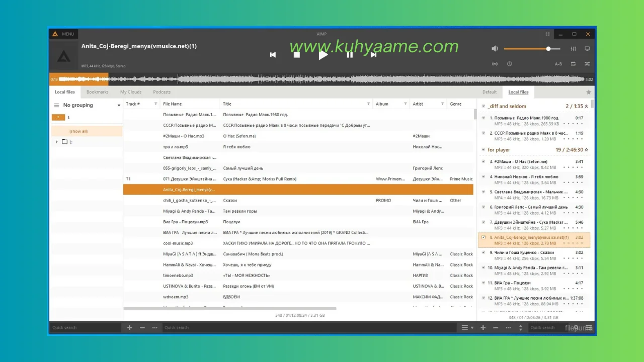Viewport: 644px width, 362px height.
Task: Open the equalizer sliders icon
Action: click(573, 49)
